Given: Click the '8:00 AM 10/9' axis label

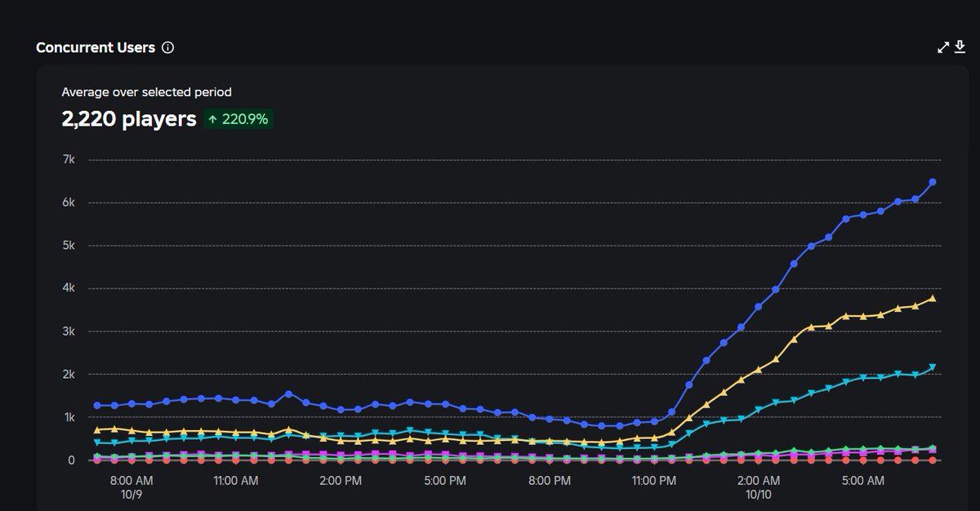Looking at the screenshot, I should (131, 487).
